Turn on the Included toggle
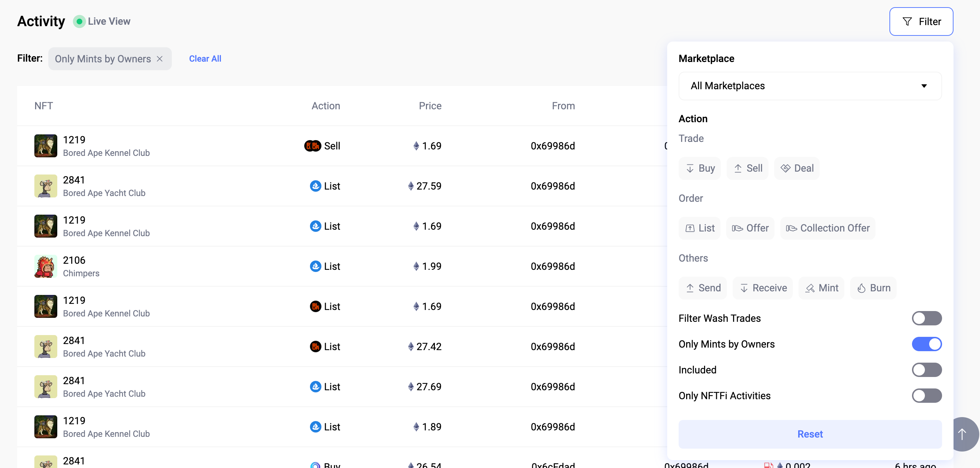 click(926, 369)
